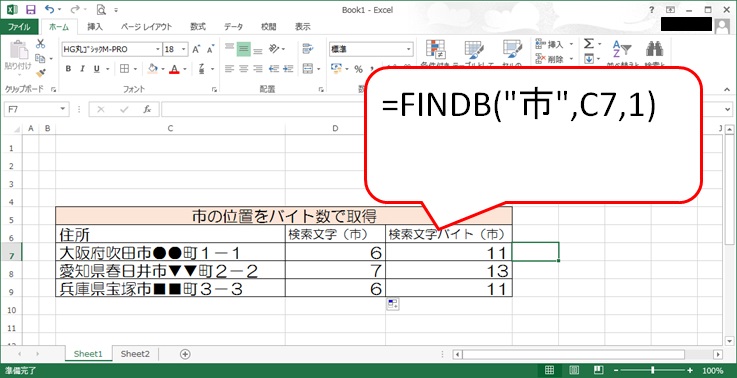
Task: Toggle top vertical alignment
Action: pyautogui.click(x=229, y=48)
